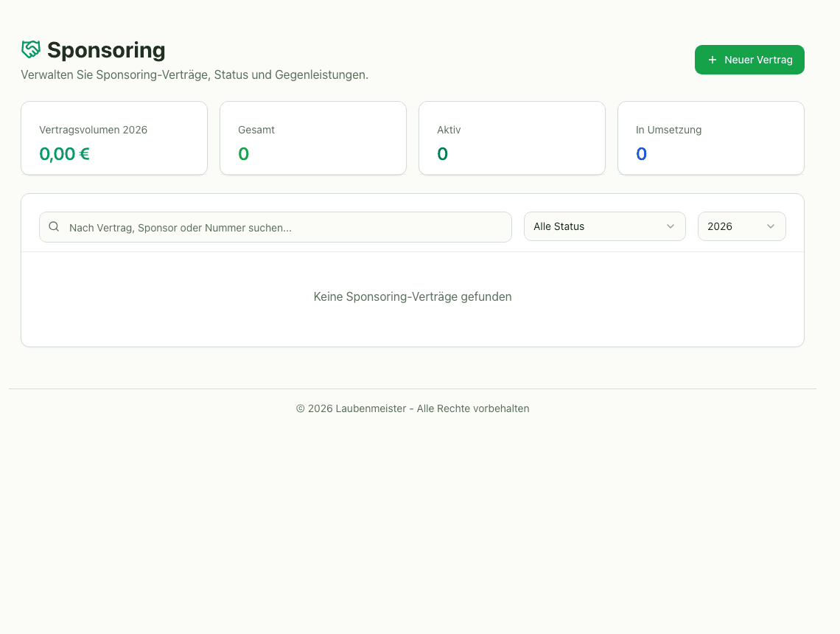Select the Vertragsvolumen 2026 card
840x634 pixels.
click(x=114, y=139)
